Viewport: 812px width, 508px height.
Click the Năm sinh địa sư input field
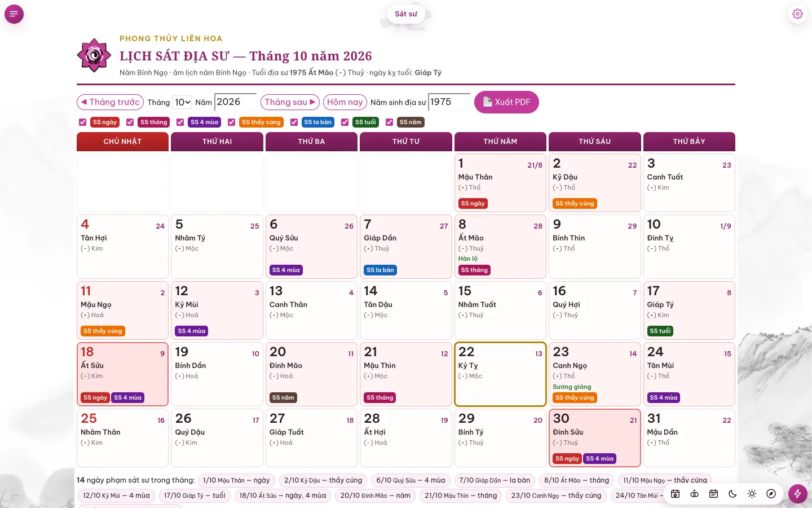click(449, 102)
